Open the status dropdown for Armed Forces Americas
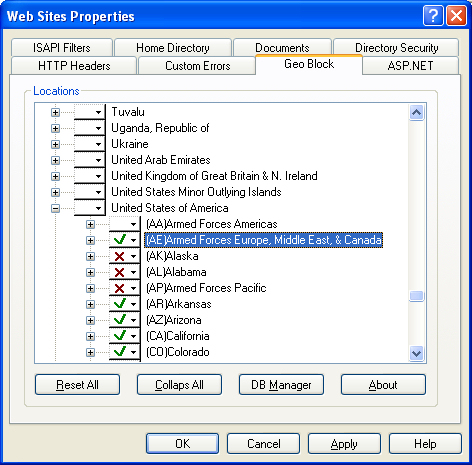This screenshot has height=465, width=472. pos(133,224)
